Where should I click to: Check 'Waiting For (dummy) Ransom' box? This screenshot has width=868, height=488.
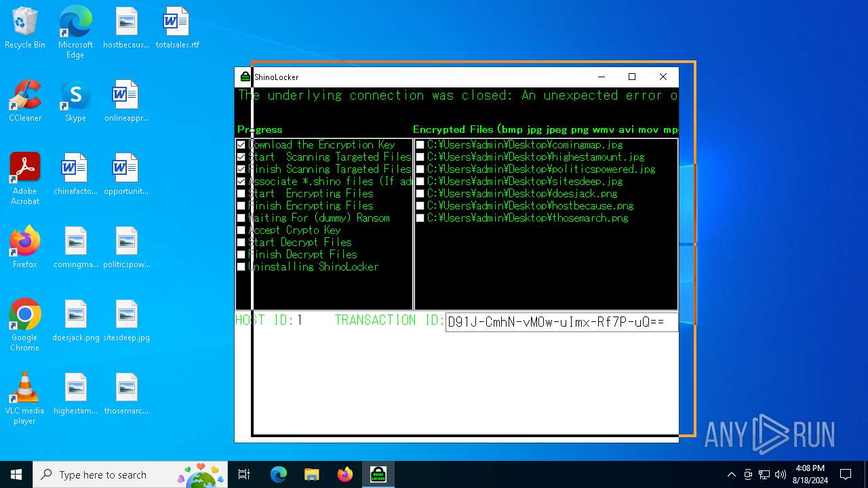coord(241,218)
